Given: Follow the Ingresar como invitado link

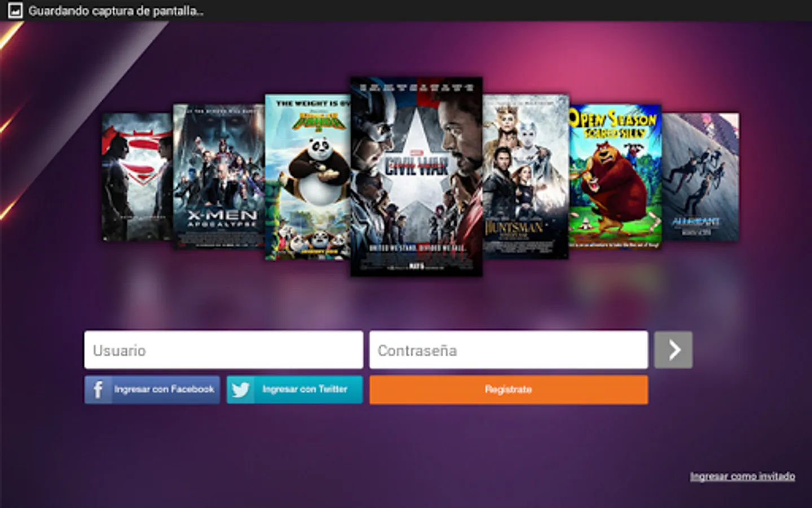Looking at the screenshot, I should pos(742,476).
